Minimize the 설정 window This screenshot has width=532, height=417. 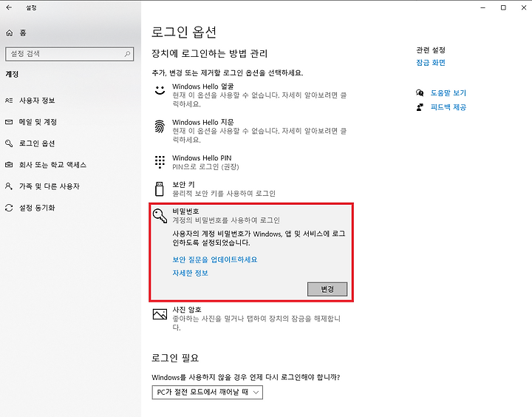click(x=483, y=7)
